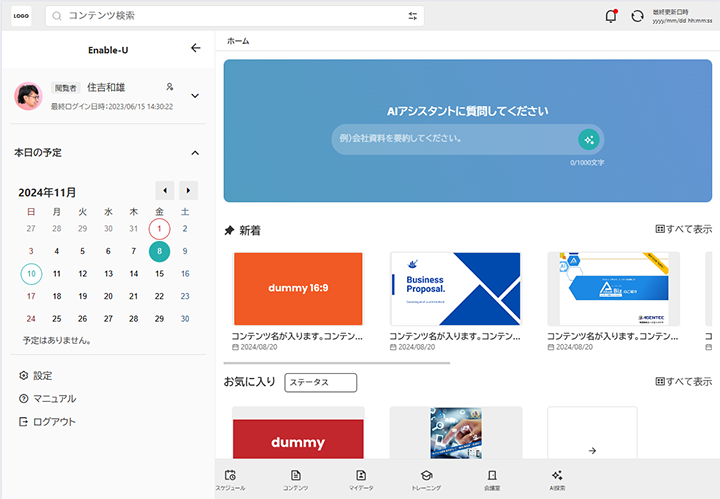Image resolution: width=720 pixels, height=499 pixels.
Task: Click the 0/1000文字 character counter
Action: [x=587, y=163]
